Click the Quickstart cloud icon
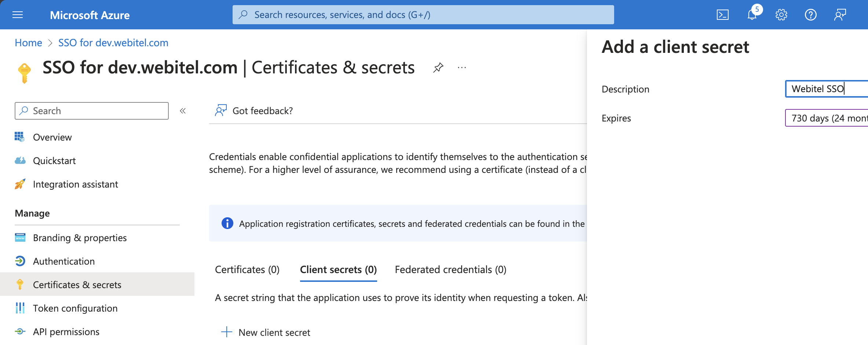 [x=20, y=160]
